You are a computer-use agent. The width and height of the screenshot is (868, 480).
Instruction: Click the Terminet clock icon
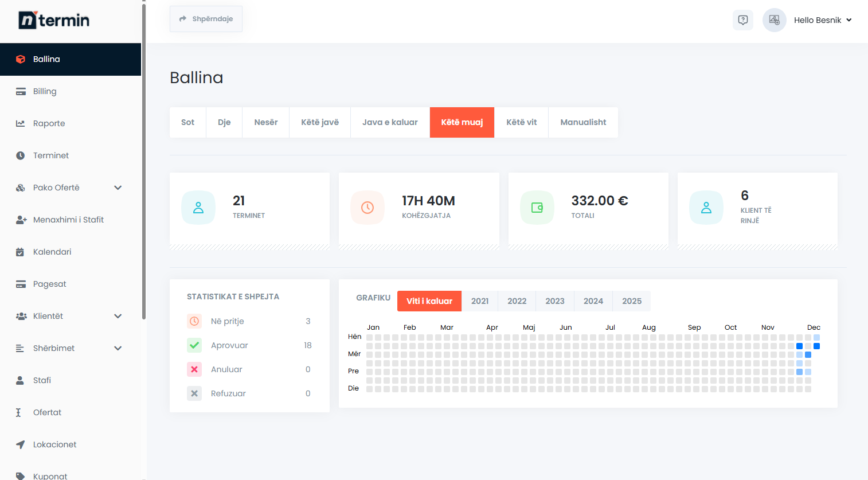[x=21, y=155]
